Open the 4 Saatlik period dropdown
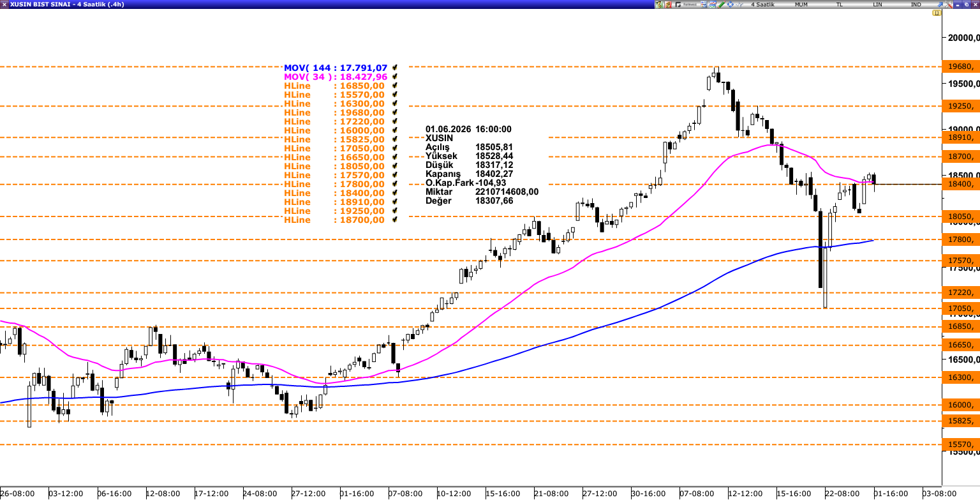This screenshot has width=980, height=500. tap(762, 4)
